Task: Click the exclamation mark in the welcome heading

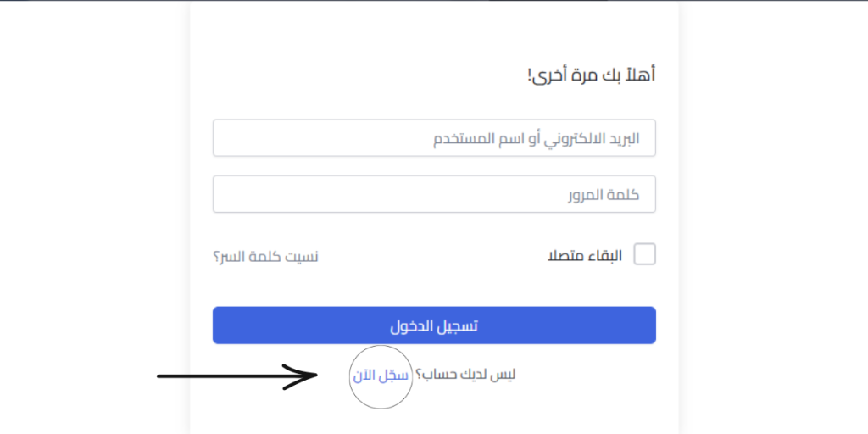Action: coord(530,75)
